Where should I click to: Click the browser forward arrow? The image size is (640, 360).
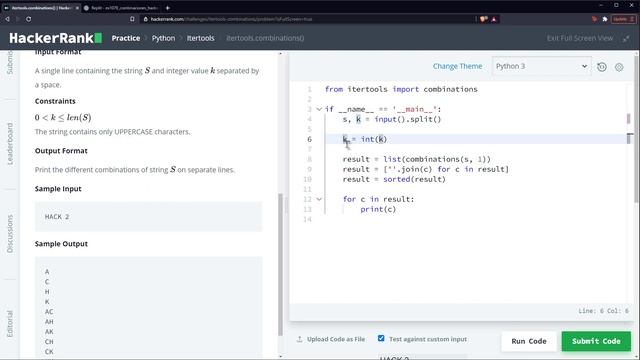(18, 19)
